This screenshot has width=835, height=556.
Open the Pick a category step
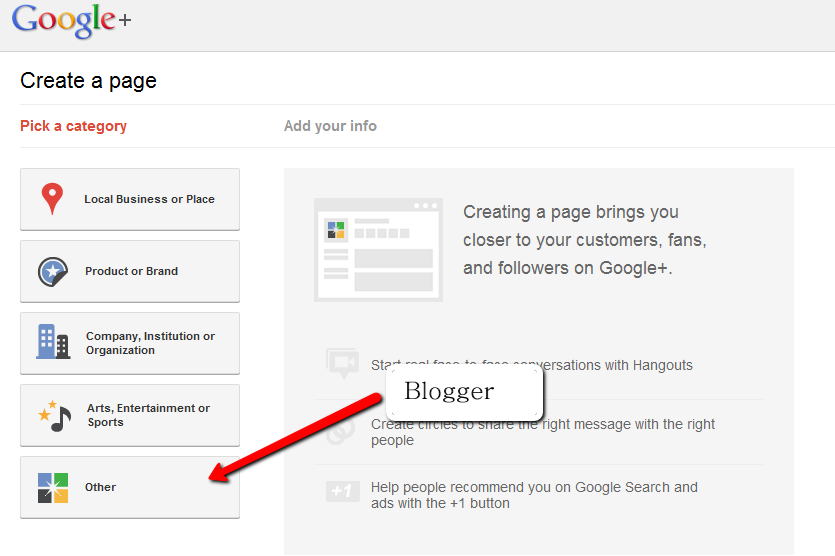73,126
